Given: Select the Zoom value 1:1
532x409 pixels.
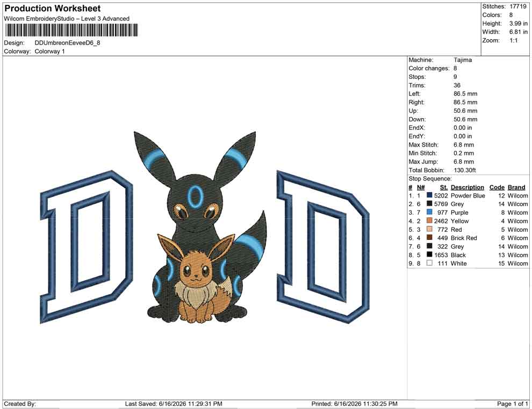Looking at the screenshot, I should click(514, 40).
